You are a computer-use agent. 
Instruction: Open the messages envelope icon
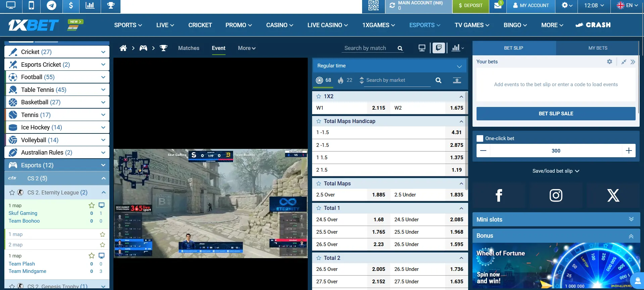point(498,5)
